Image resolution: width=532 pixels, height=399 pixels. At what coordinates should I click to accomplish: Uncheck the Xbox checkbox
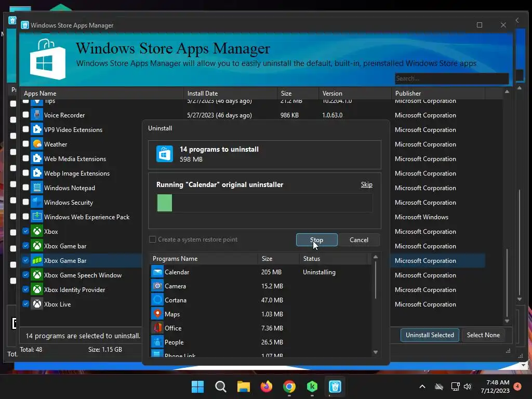point(26,231)
